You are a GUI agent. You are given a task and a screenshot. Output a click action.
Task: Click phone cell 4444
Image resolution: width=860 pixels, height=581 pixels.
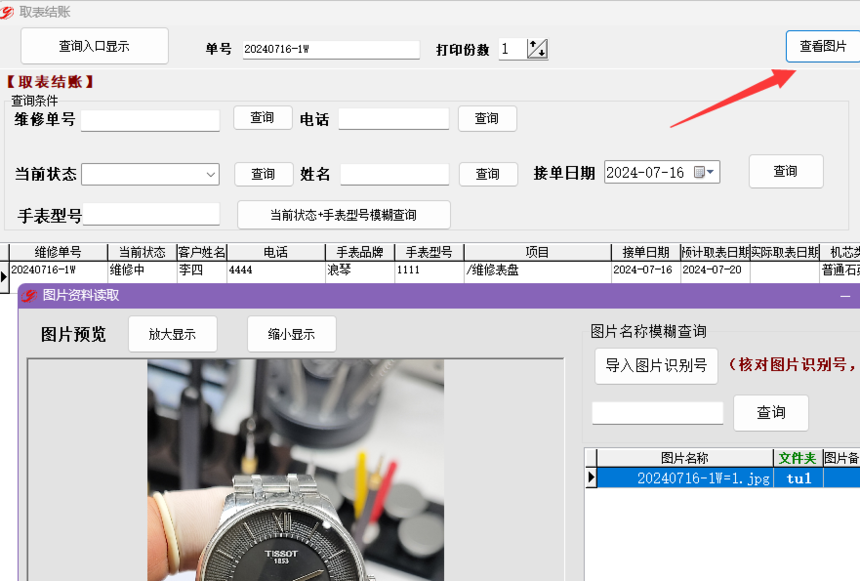(276, 270)
